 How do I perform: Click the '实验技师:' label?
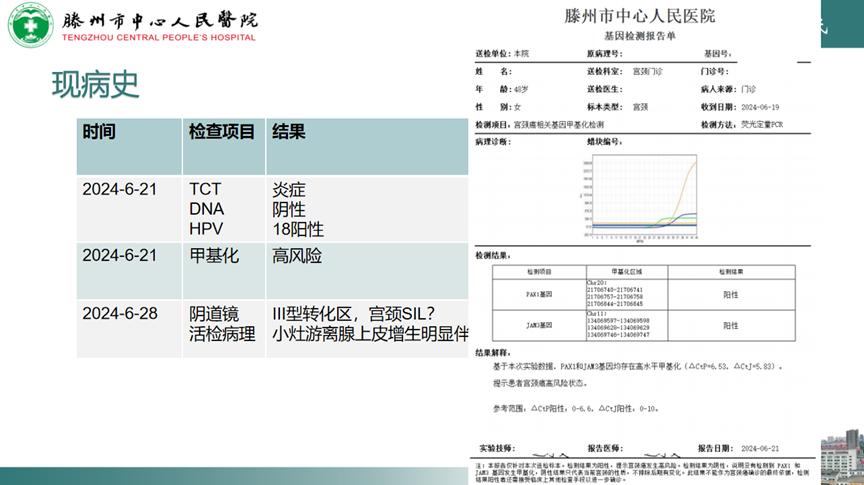tap(497, 449)
